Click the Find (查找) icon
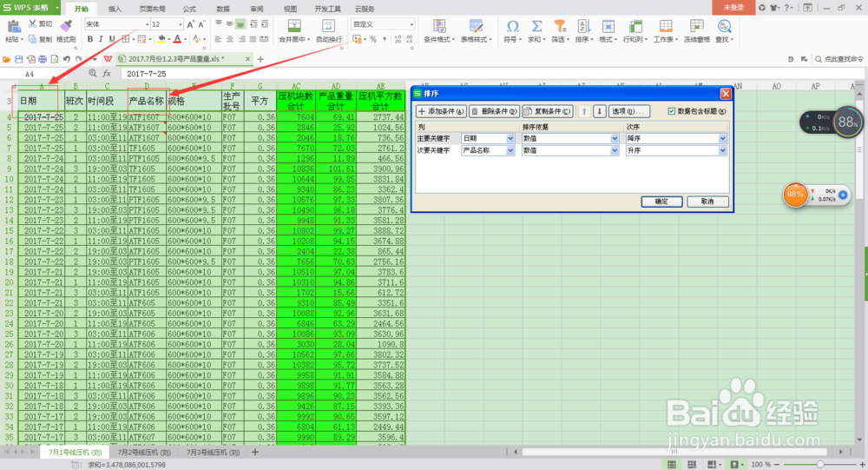Viewport: 868px width, 470px height. click(724, 26)
